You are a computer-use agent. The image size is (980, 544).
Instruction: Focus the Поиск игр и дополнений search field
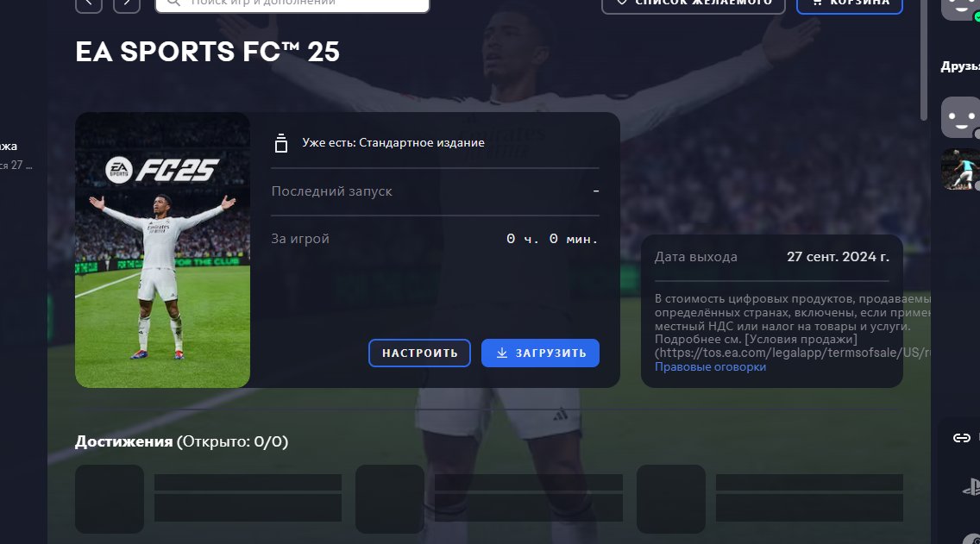[x=292, y=5]
